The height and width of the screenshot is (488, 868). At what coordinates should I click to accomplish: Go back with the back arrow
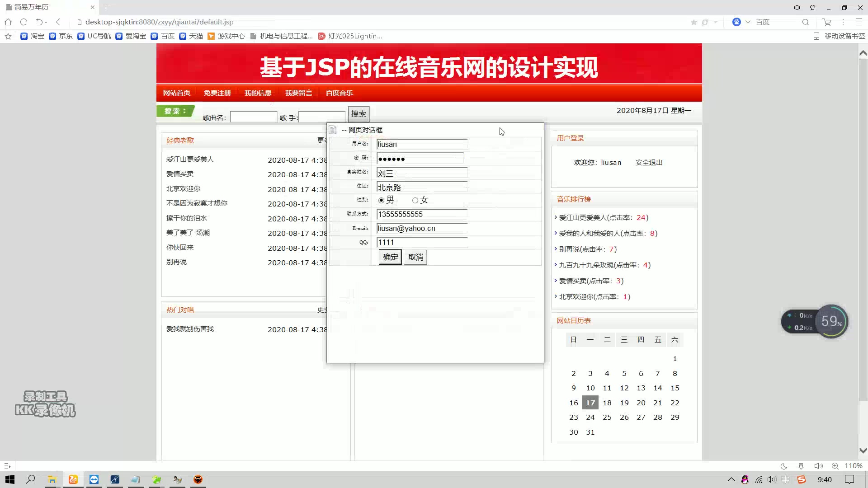coord(58,22)
